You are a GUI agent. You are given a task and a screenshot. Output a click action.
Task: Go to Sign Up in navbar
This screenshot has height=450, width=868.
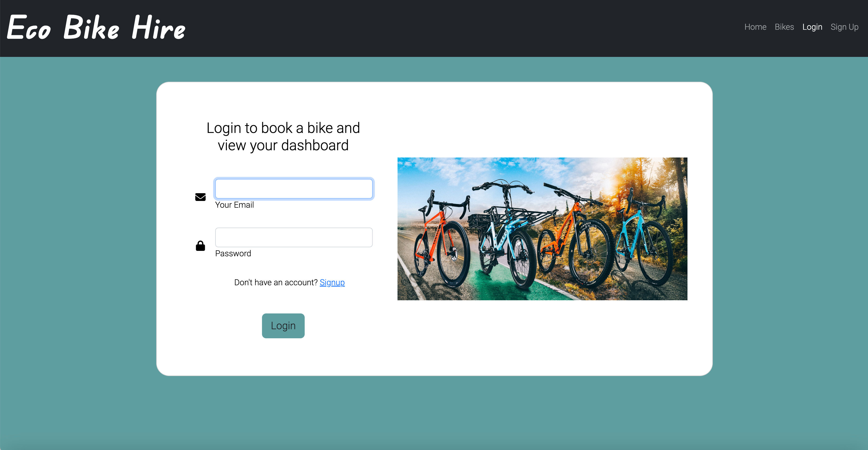pyautogui.click(x=844, y=27)
